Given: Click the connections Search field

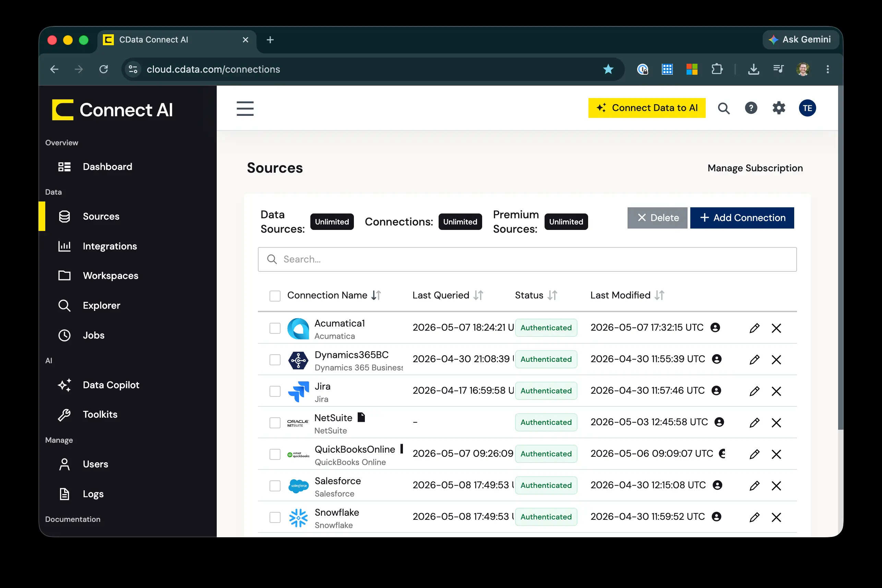Looking at the screenshot, I should point(527,259).
